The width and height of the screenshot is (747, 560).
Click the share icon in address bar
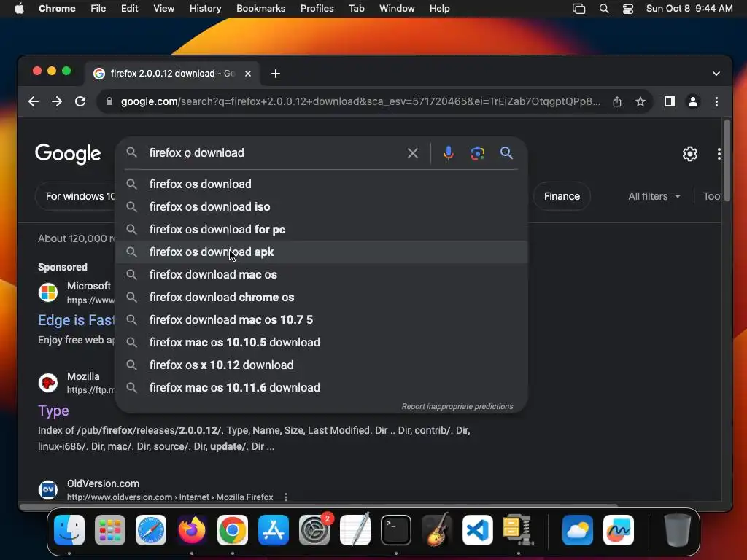[617, 101]
